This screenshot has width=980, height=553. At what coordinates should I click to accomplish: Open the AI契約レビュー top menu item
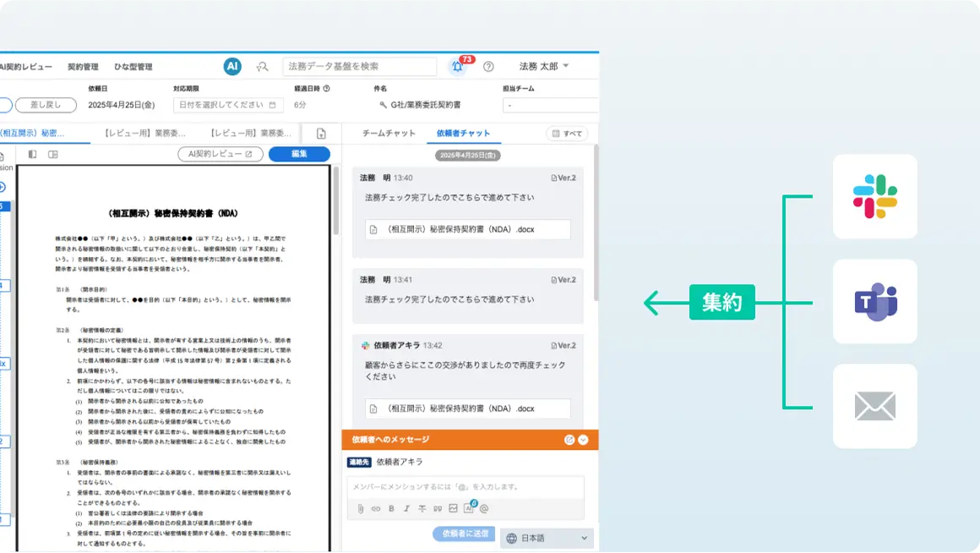click(x=25, y=67)
